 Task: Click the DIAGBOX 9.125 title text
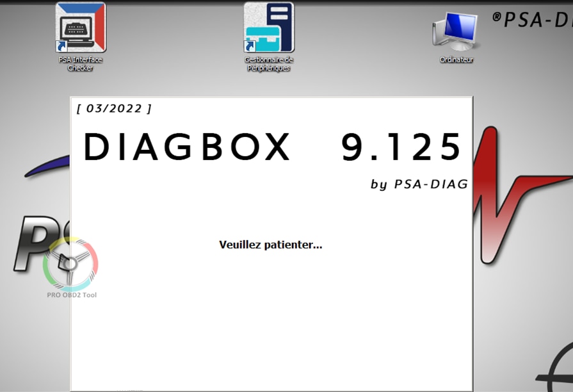(x=272, y=147)
